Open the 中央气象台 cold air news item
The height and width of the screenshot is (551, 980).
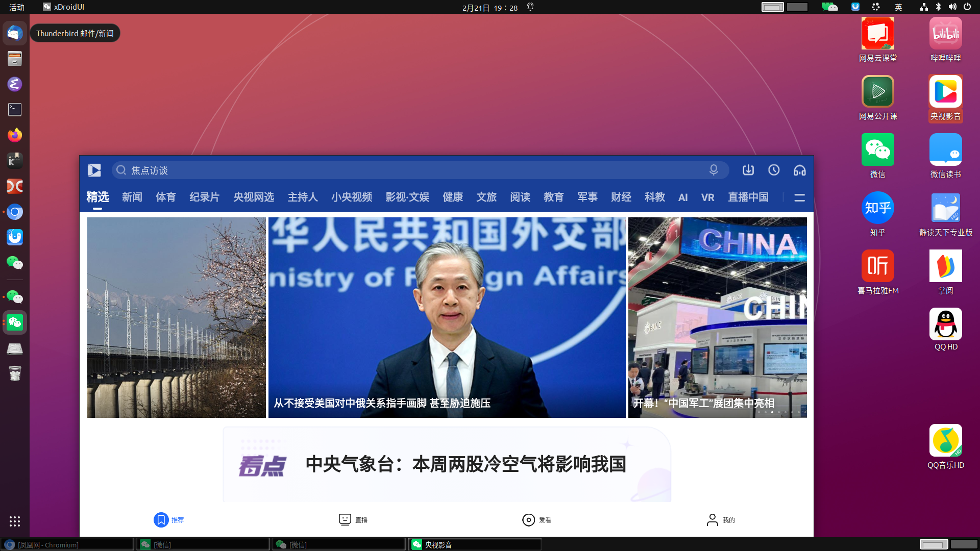465,464
